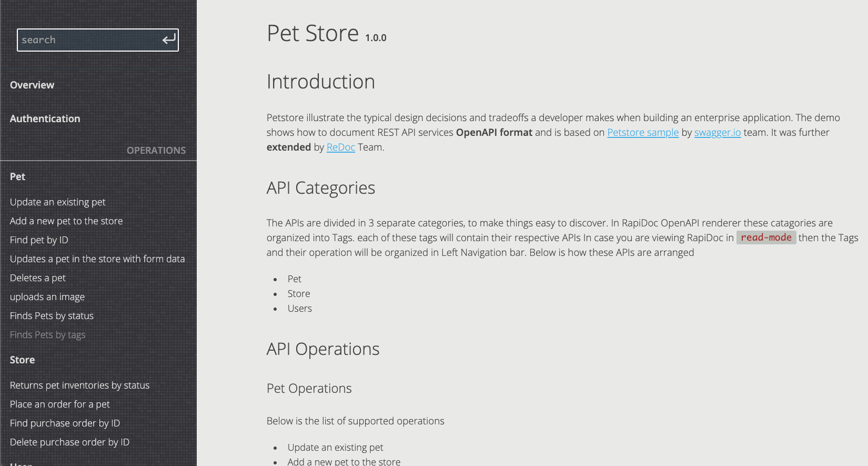Click the enter arrow icon in search box
Image resolution: width=868 pixels, height=466 pixels.
click(x=169, y=39)
